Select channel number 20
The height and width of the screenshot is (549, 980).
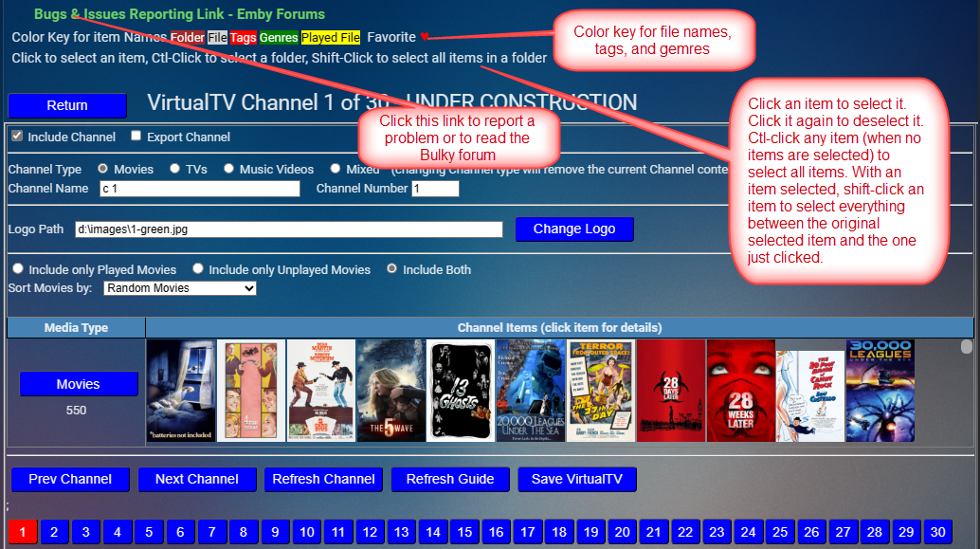point(623,532)
